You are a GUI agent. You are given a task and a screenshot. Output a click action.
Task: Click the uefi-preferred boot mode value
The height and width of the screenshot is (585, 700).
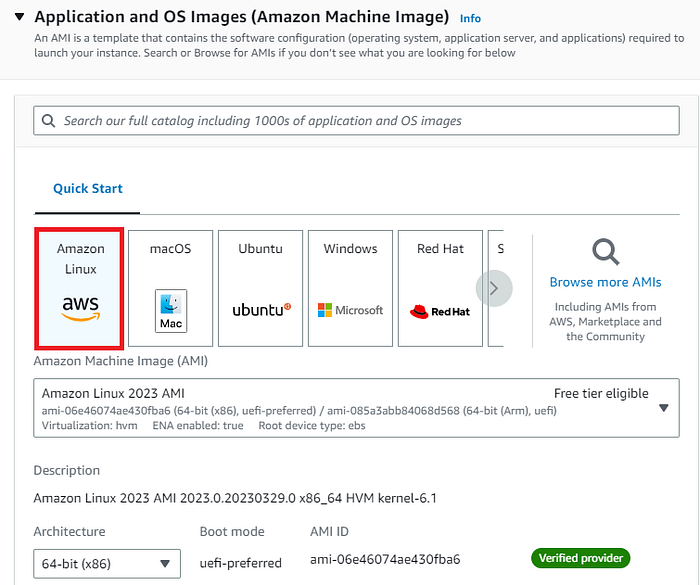(x=241, y=563)
